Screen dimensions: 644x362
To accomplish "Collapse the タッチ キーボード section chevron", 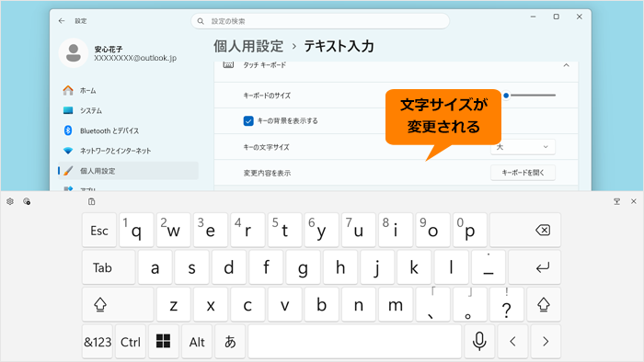I will coord(567,65).
